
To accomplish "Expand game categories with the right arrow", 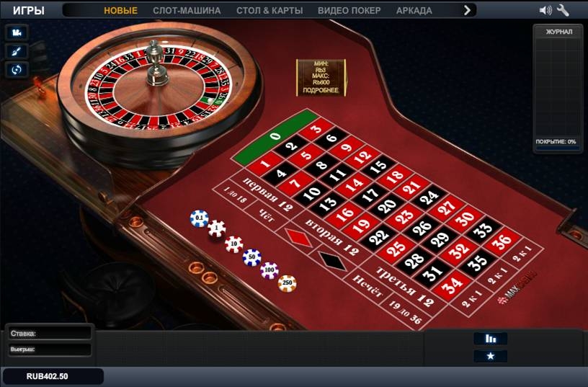I will 467,10.
